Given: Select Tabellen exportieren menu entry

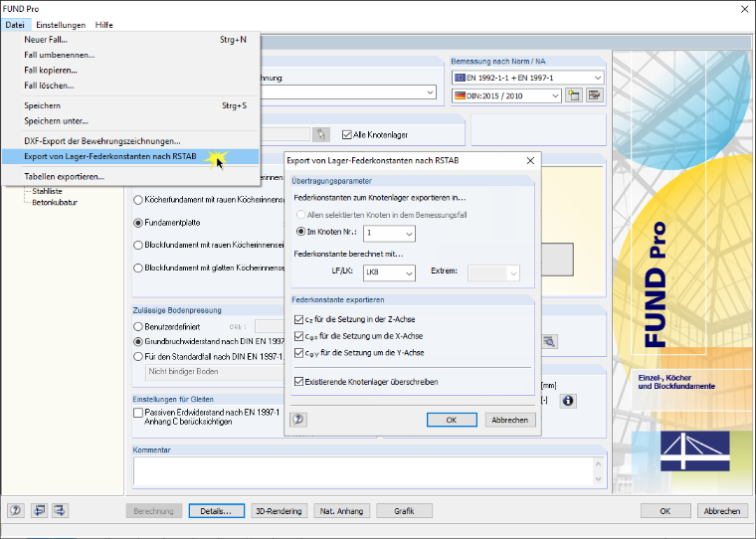Looking at the screenshot, I should click(64, 176).
